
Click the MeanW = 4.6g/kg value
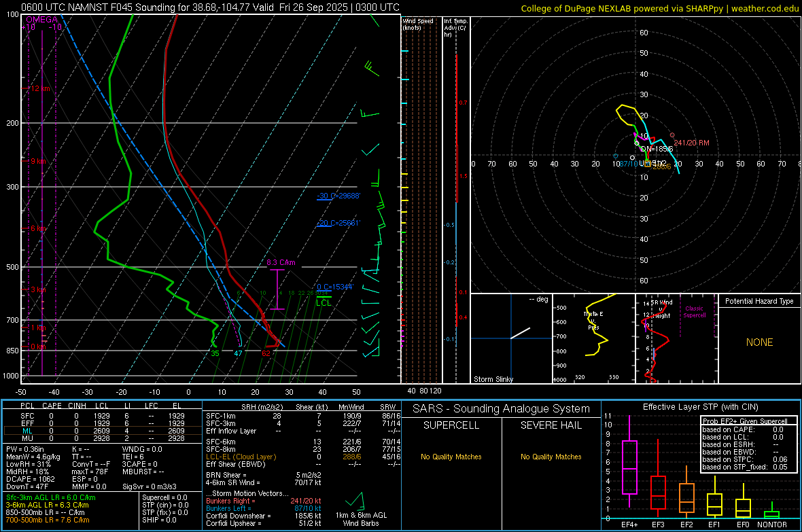coord(33,457)
